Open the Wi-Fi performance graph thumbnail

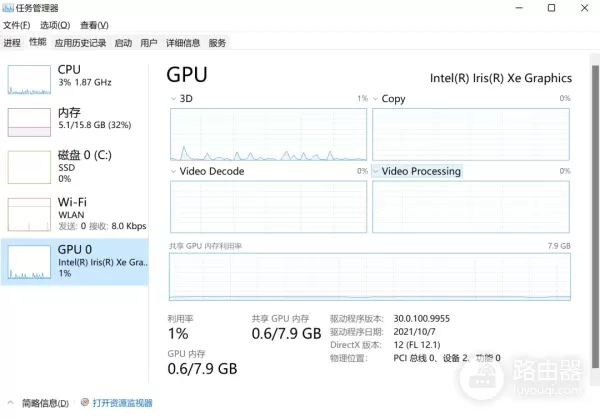[29, 212]
